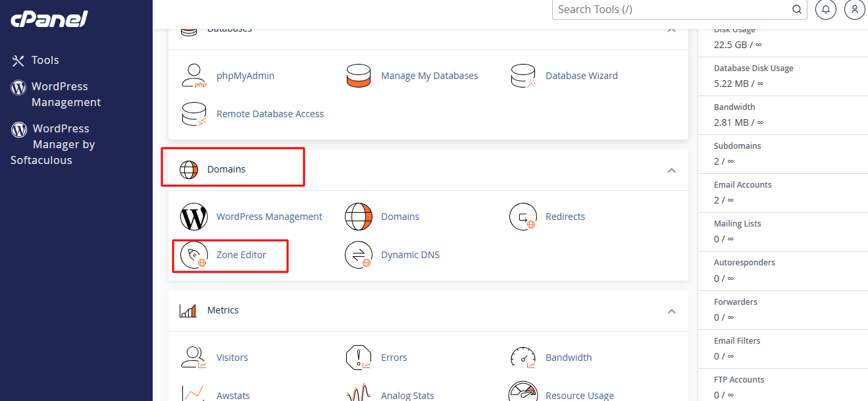Click the WordPress logo icon in the Domains section
868x401 pixels.
194,217
